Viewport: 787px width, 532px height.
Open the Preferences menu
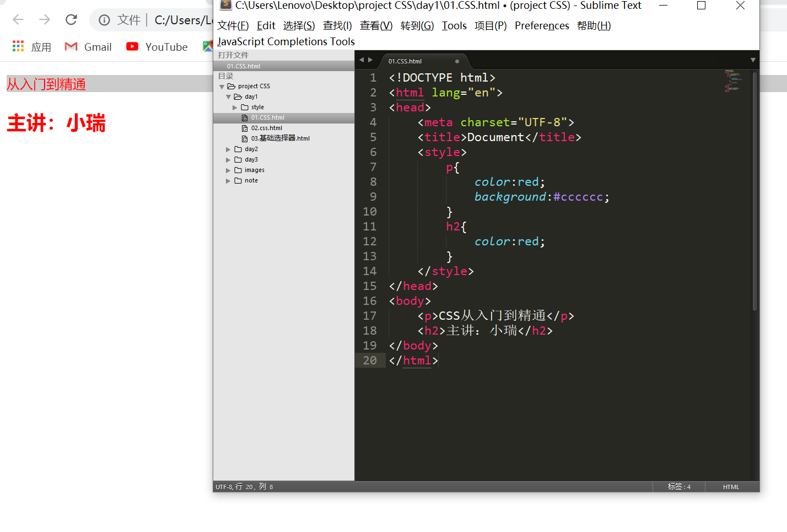(542, 26)
